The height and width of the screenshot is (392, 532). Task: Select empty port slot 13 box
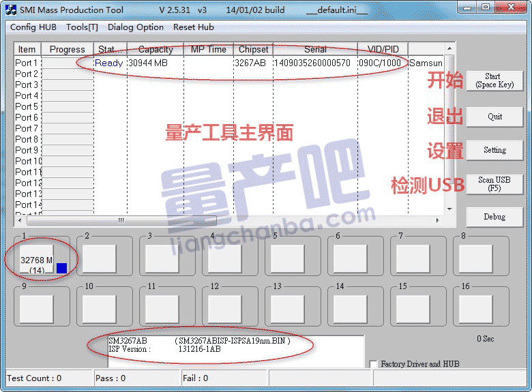[287, 309]
